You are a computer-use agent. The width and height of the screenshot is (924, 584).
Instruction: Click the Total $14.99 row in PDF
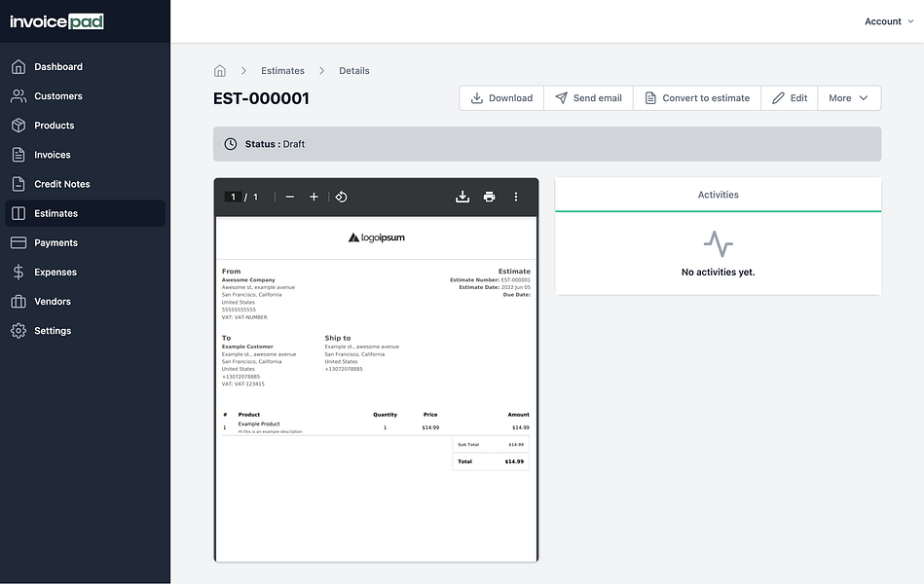point(491,461)
